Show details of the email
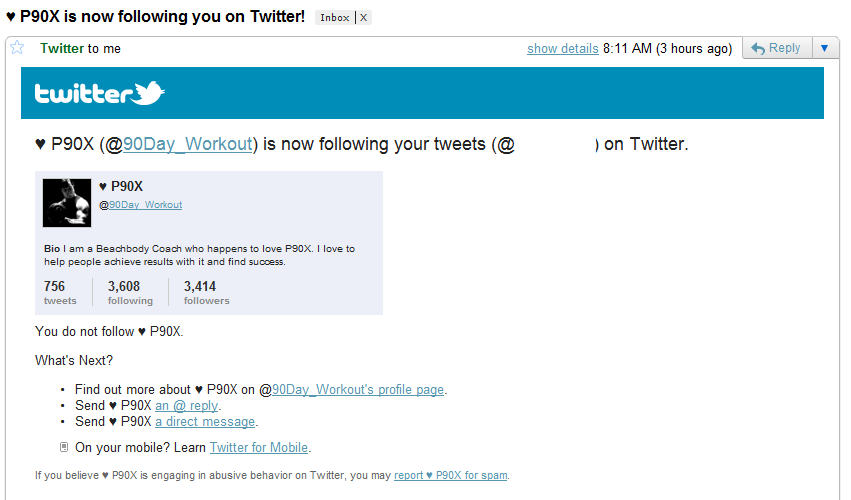This screenshot has width=851, height=500. point(562,48)
